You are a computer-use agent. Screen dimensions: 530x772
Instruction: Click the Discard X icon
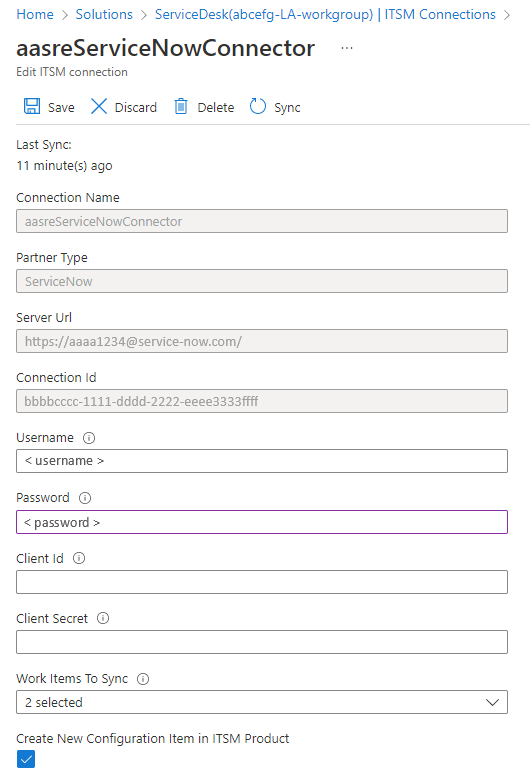(99, 106)
